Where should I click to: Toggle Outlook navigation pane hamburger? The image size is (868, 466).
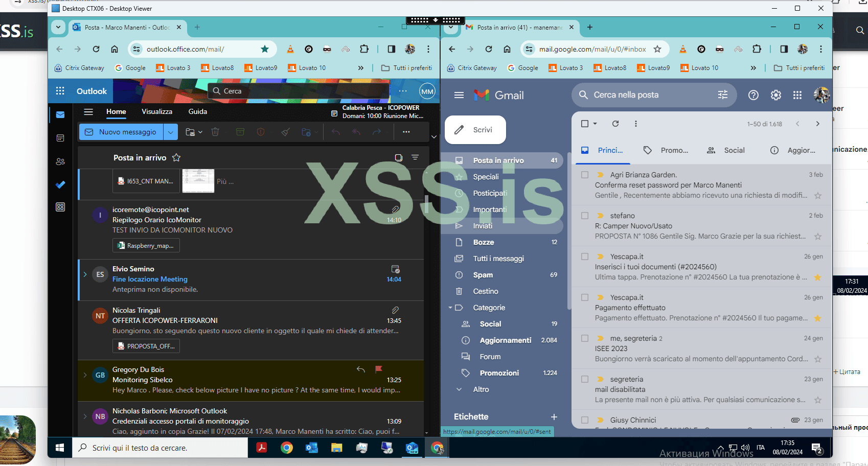point(88,112)
